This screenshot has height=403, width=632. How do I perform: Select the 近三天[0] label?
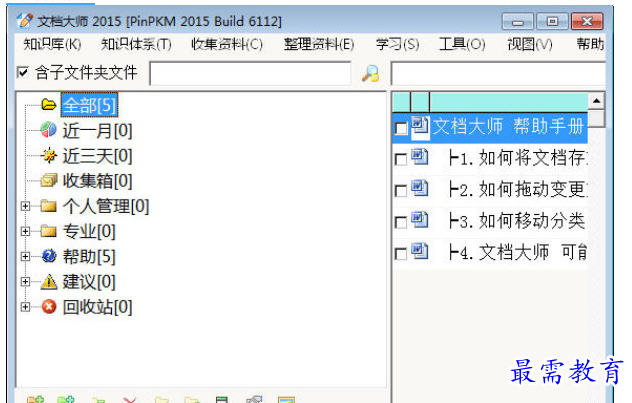[x=97, y=156]
